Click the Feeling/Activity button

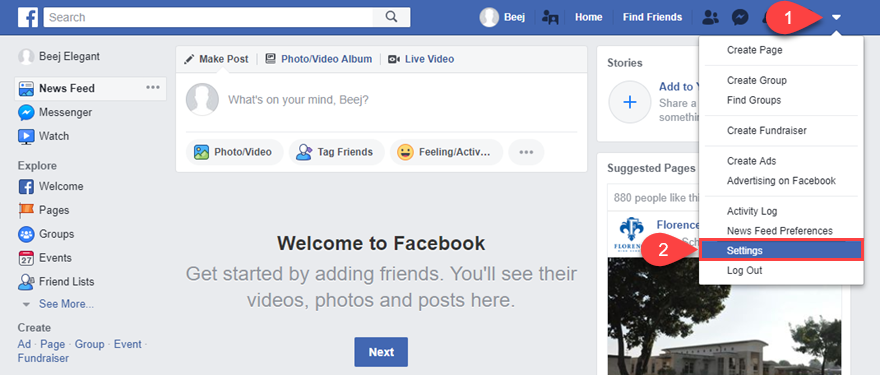[446, 152]
